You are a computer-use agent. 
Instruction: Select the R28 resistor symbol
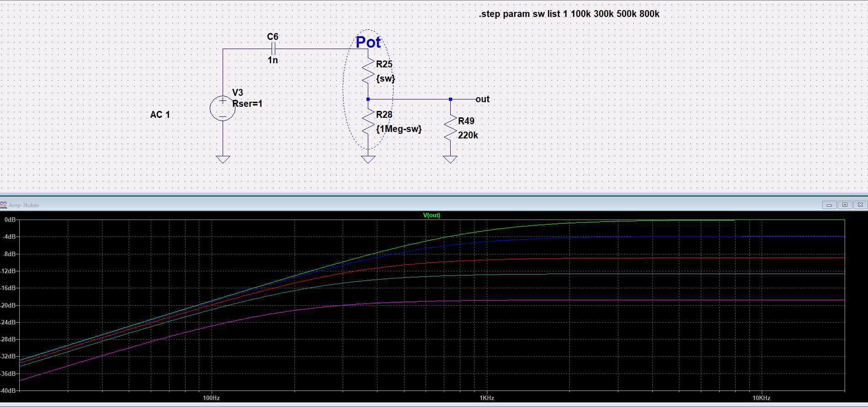coord(368,123)
